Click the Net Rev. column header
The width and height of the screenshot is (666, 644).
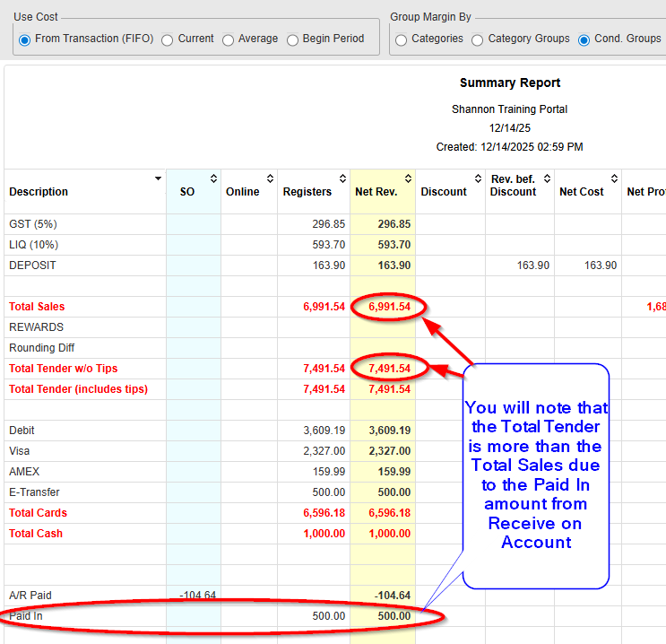click(376, 192)
